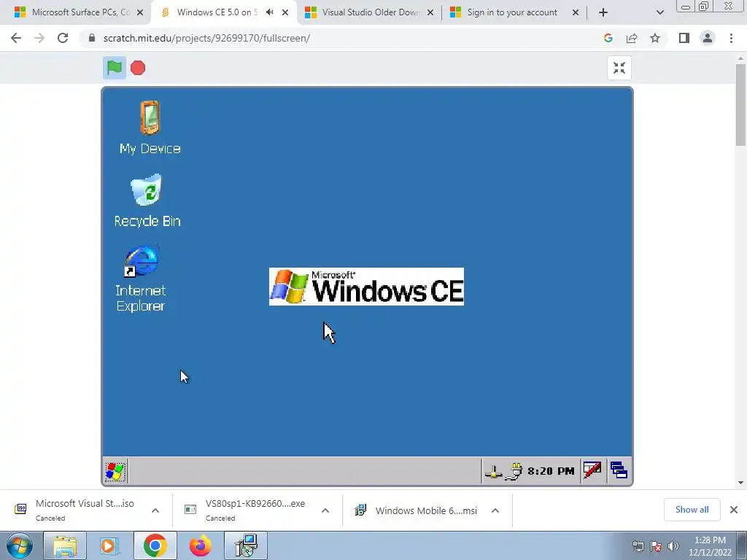Screen dimensions: 747x560
Task: Click the 8:20 PM clock in CE taskbar
Action: 551,472
